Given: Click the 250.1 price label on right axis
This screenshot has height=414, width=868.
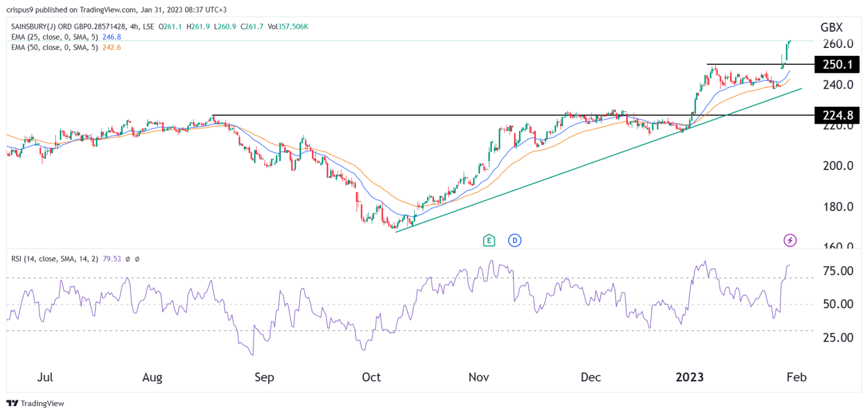Looking at the screenshot, I should click(836, 64).
